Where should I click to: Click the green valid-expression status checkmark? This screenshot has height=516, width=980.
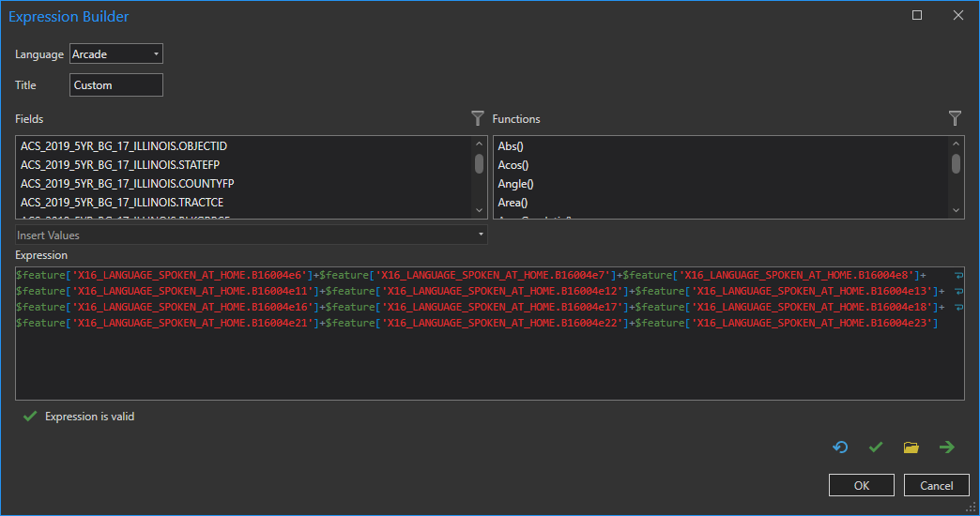pos(30,416)
